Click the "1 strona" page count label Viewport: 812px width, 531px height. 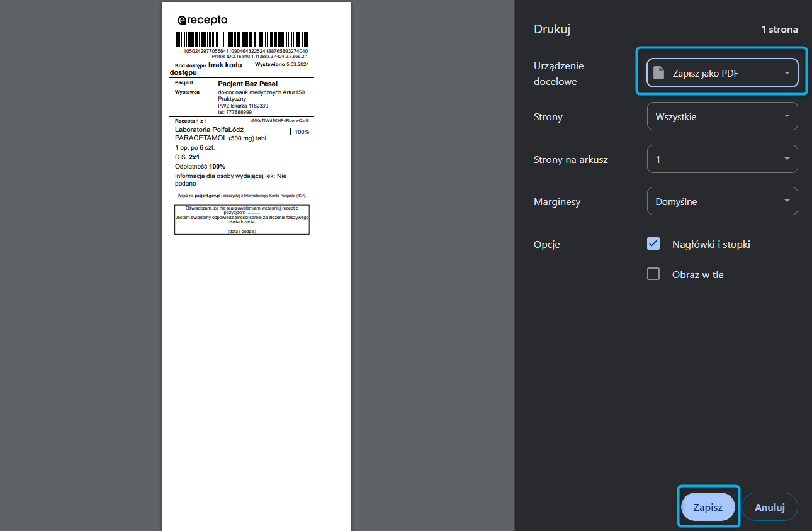779,29
